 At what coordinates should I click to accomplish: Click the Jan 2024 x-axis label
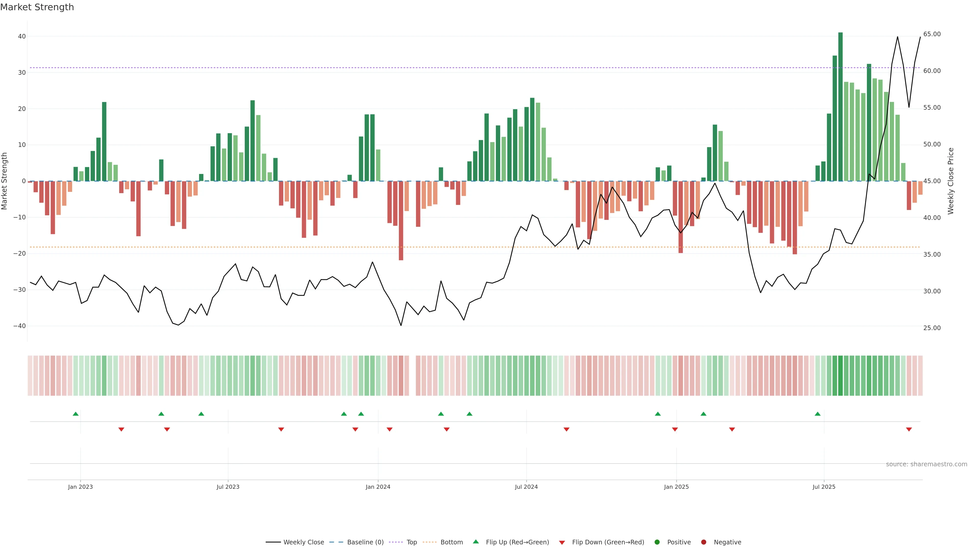378,487
